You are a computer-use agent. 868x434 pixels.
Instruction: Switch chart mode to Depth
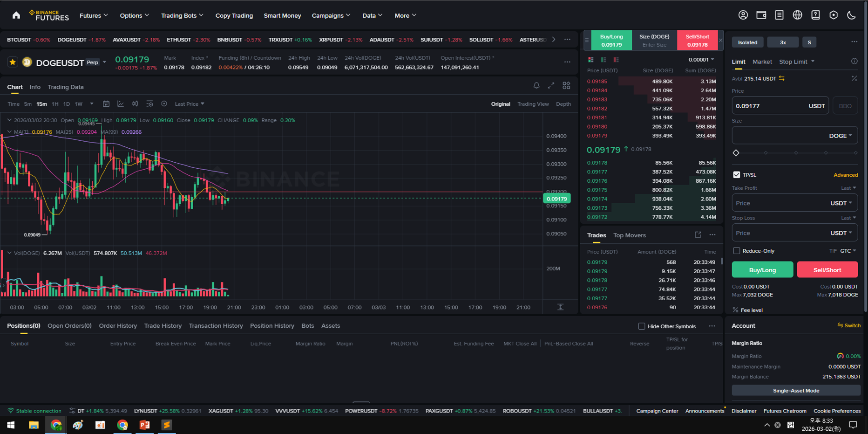coord(563,104)
